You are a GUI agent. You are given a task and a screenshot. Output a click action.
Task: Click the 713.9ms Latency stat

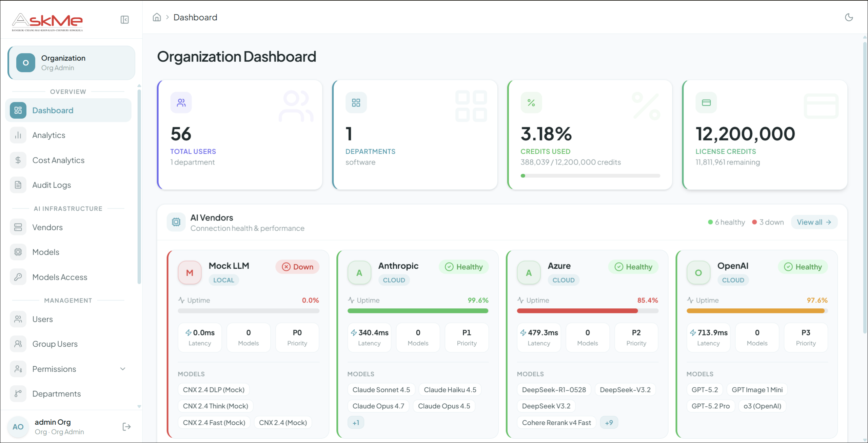click(x=708, y=338)
